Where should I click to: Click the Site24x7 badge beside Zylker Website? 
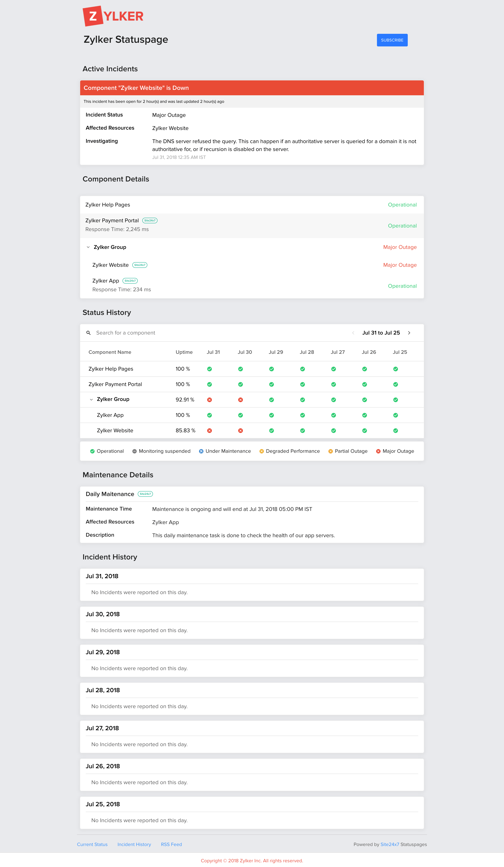pos(140,265)
